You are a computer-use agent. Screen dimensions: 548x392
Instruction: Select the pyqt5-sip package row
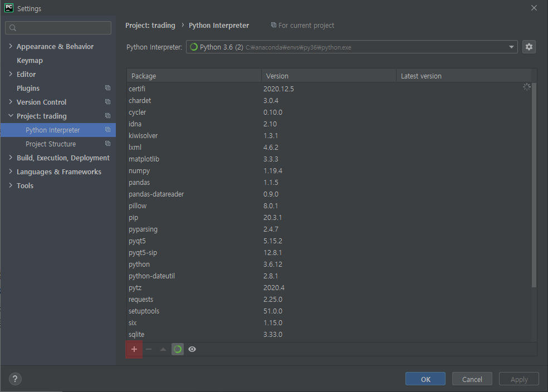(x=329, y=253)
